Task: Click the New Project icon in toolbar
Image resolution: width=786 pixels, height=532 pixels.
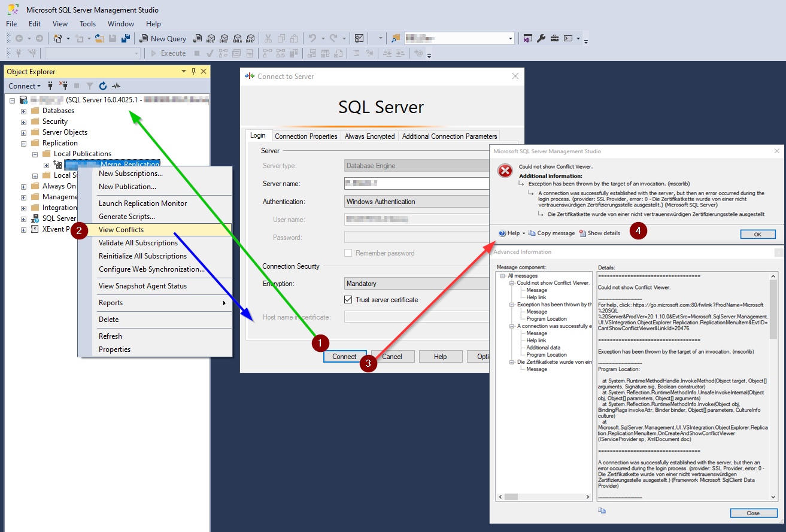Action: click(58, 38)
